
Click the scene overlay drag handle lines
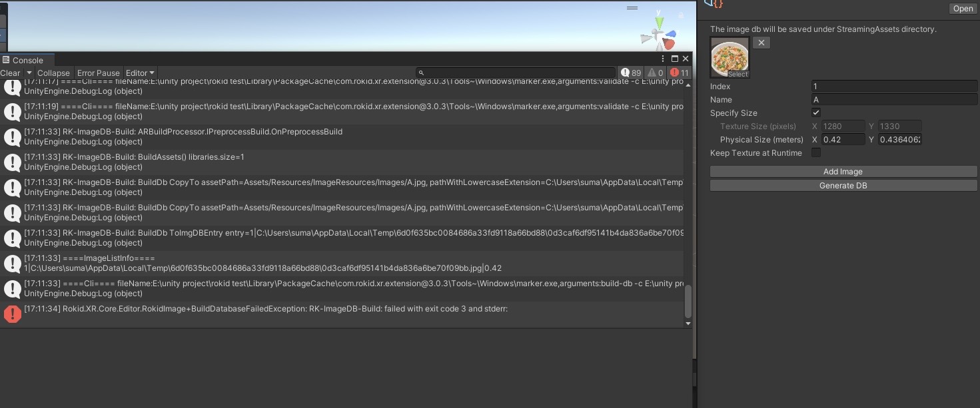tap(632, 8)
